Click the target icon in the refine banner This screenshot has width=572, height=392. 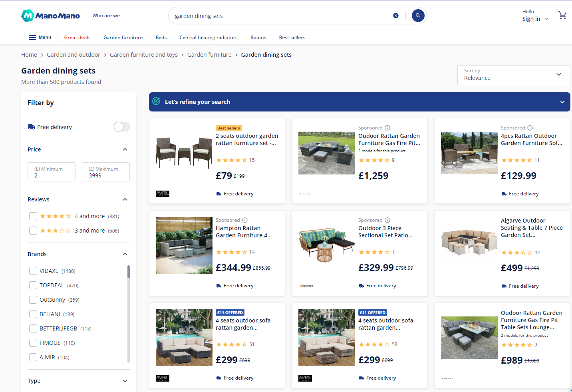point(157,102)
